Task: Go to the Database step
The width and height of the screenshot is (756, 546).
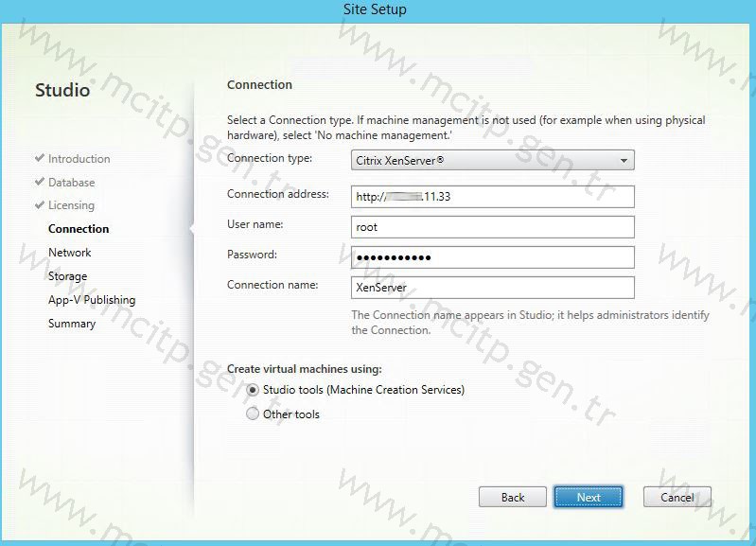Action: [71, 183]
